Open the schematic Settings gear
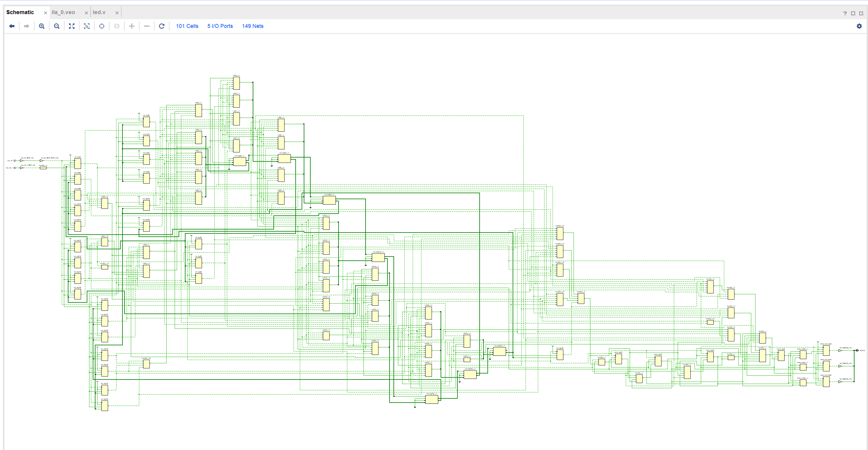This screenshot has width=868, height=450. [860, 26]
